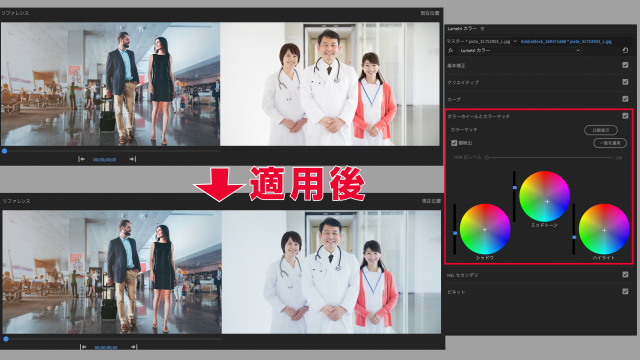Open the Lumetri カラー effect dropdown
This screenshot has width=640, height=360.
(520, 50)
